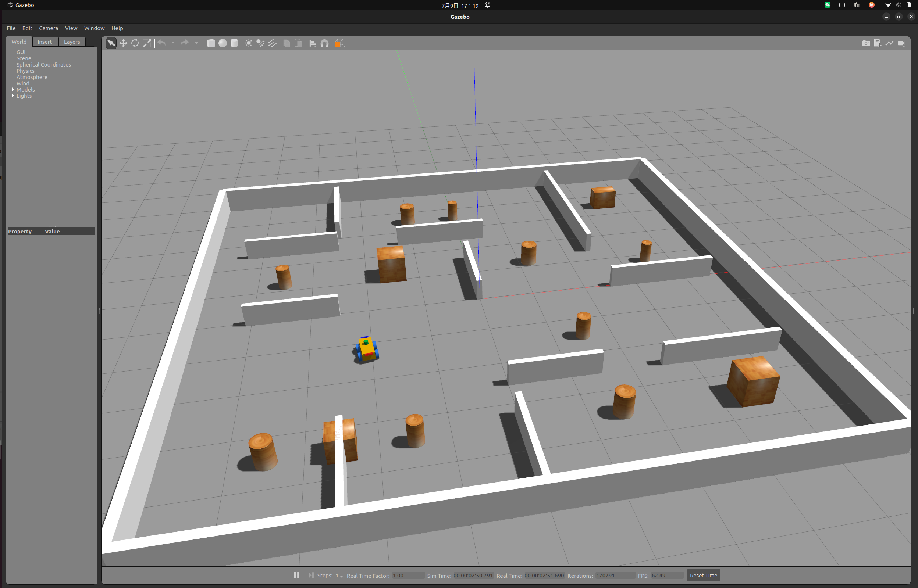Open the Align tool
The height and width of the screenshot is (588, 918).
click(313, 43)
